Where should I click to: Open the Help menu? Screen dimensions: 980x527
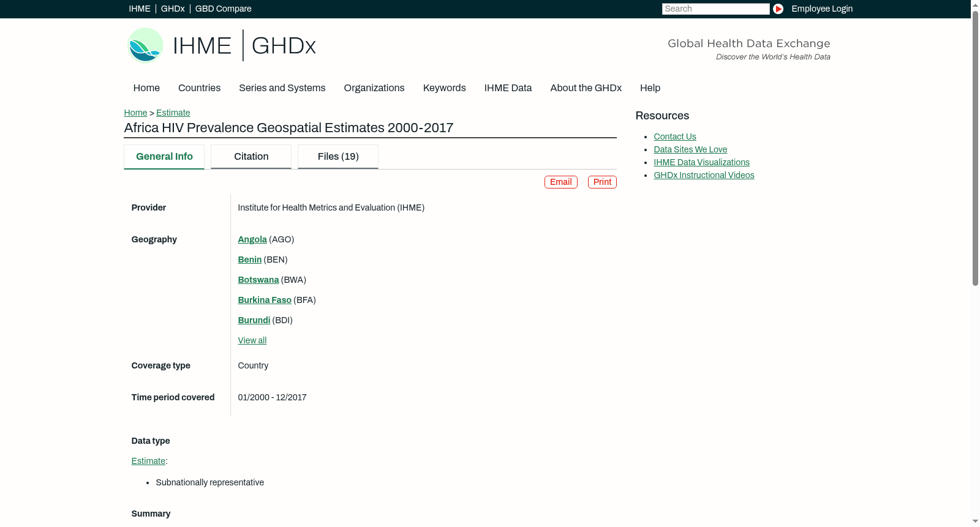650,88
